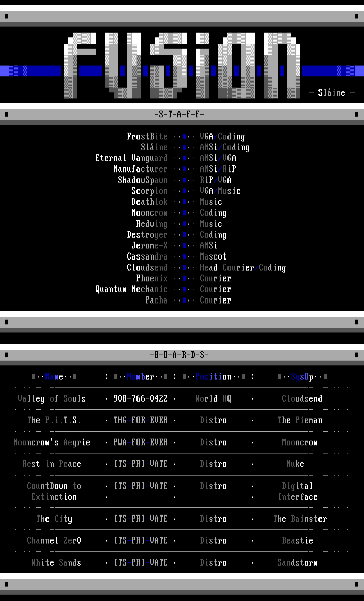The image size is (364, 601).
Task: Select the -B-O-A-R-D-S- section header
Action: tap(181, 355)
